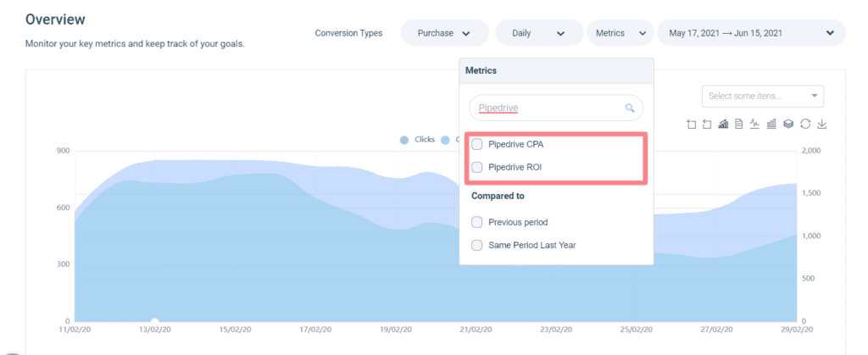Open the Purchase conversion type dropdown
The height and width of the screenshot is (355, 868).
pyautogui.click(x=444, y=33)
